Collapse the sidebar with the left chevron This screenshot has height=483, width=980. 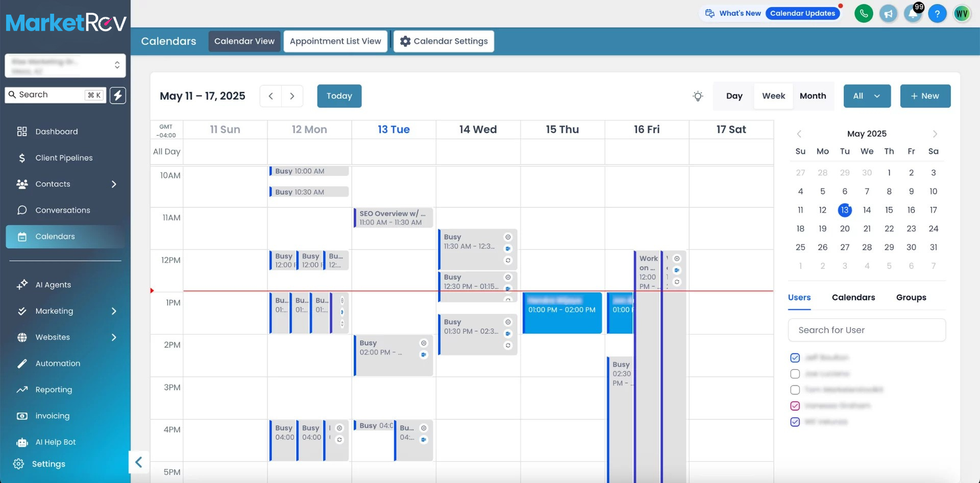coord(139,463)
